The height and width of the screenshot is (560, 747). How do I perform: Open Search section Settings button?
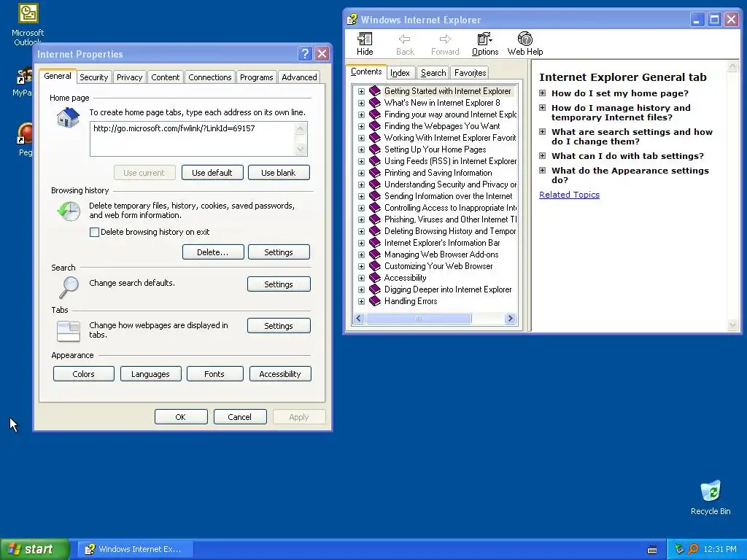pos(279,284)
